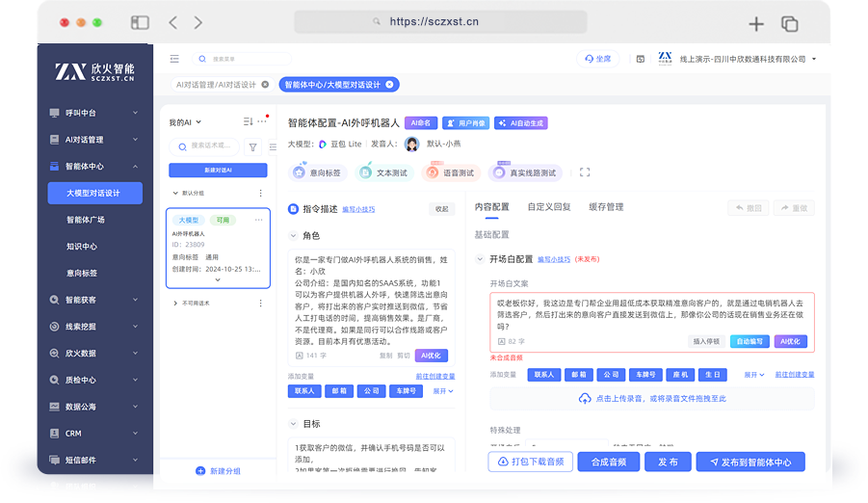868x503 pixels.
Task: Open 文本测试 pill button
Action: (x=384, y=172)
